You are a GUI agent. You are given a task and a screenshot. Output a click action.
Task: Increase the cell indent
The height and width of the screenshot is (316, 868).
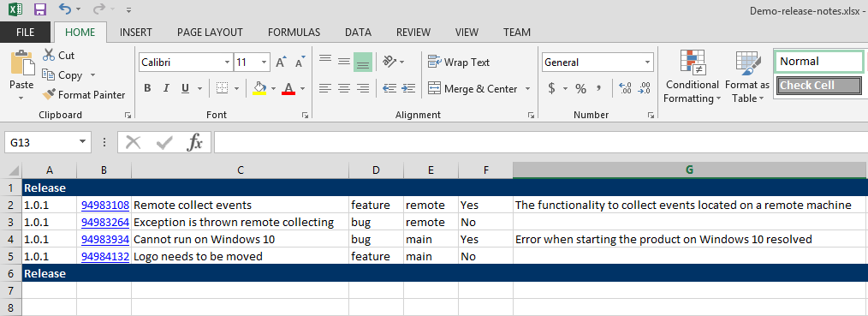tap(408, 88)
